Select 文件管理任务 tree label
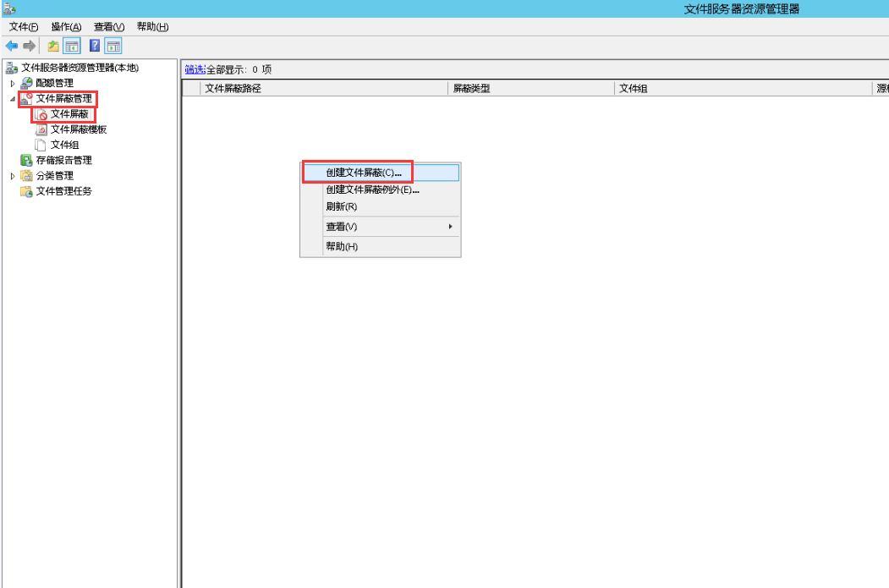This screenshot has height=588, width=889. click(x=64, y=191)
